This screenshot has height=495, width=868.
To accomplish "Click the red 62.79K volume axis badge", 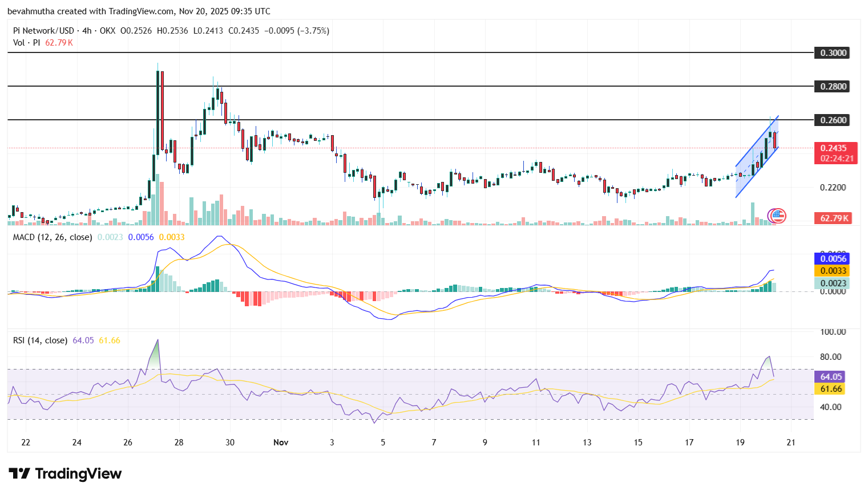I will pos(834,218).
